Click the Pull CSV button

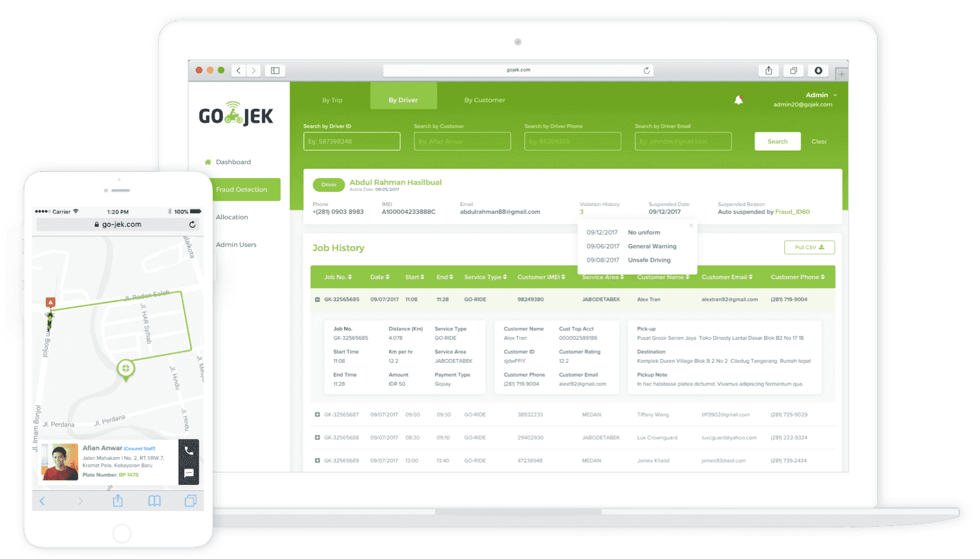pos(809,247)
